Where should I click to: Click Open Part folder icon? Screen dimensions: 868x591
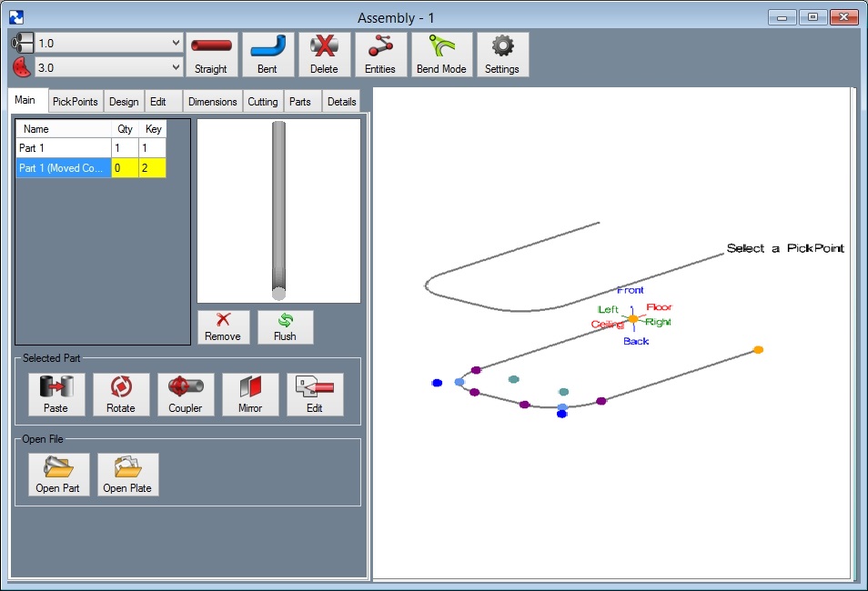tap(58, 475)
